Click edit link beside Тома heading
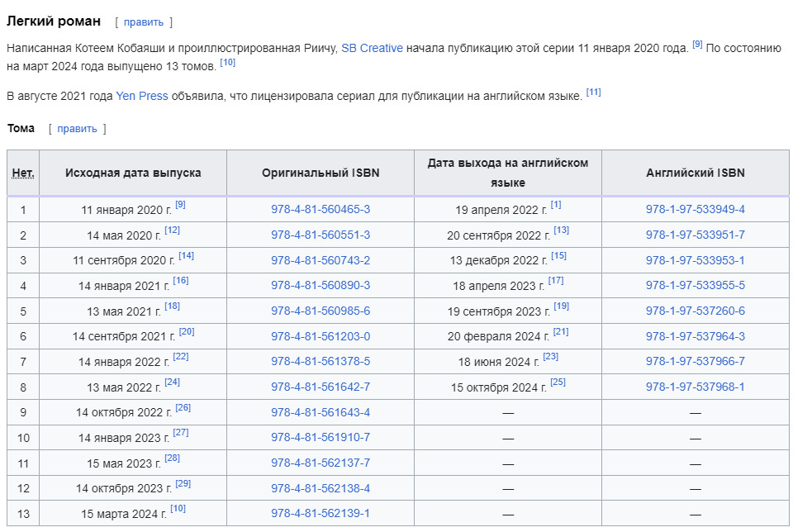 pyautogui.click(x=77, y=129)
